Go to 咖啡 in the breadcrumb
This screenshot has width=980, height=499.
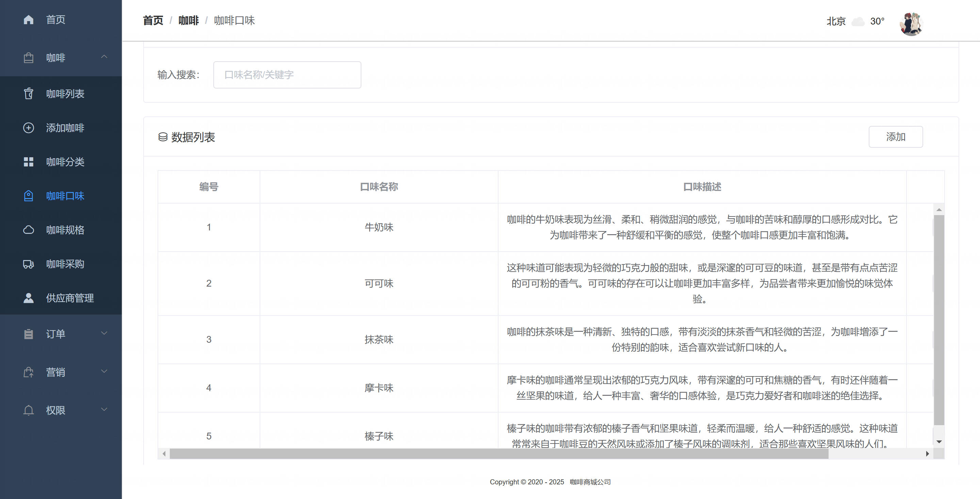[189, 20]
